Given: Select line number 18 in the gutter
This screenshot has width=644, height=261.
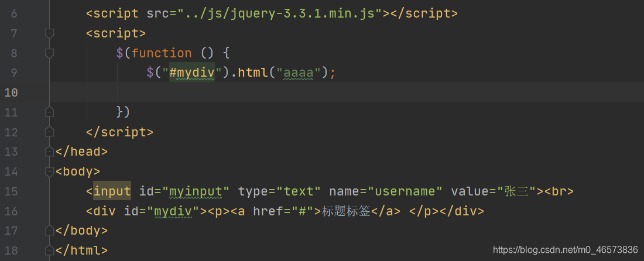Looking at the screenshot, I should pos(11,250).
